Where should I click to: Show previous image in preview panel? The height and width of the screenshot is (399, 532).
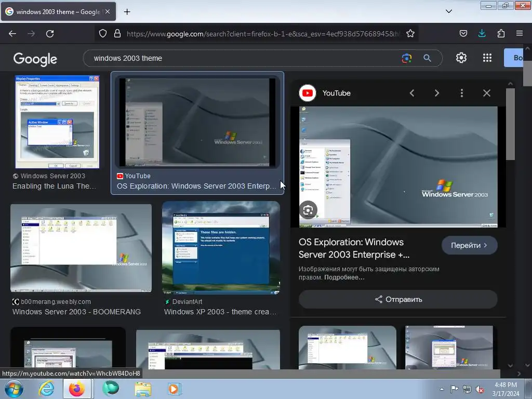[412, 94]
